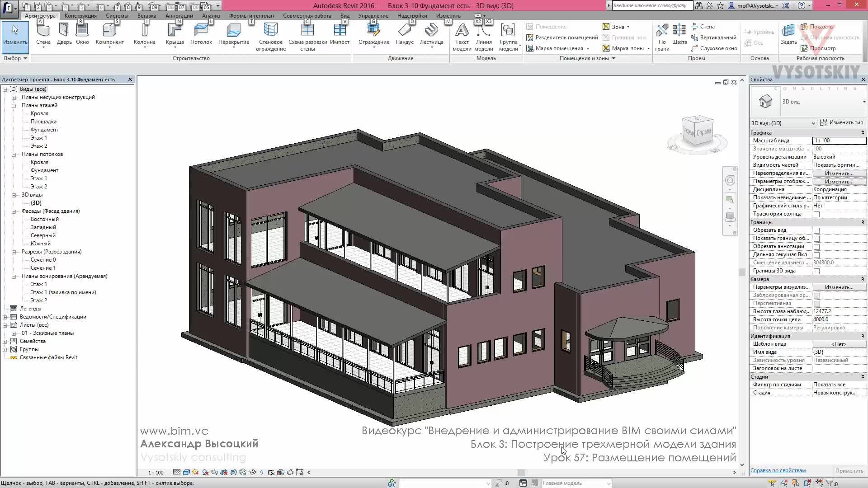The image size is (868, 488).
Task: Select Фундамент under Планы этажей
Action: [x=44, y=130]
